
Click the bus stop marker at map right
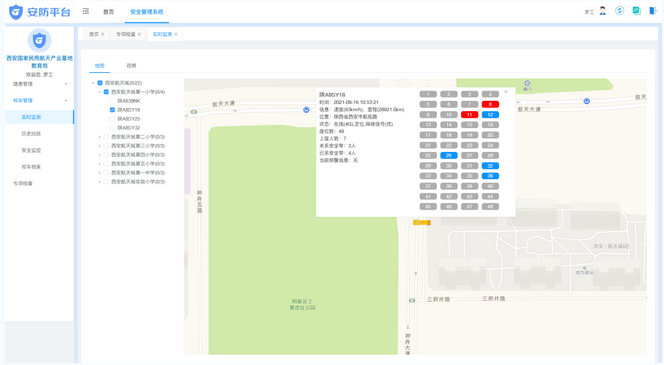click(x=587, y=101)
